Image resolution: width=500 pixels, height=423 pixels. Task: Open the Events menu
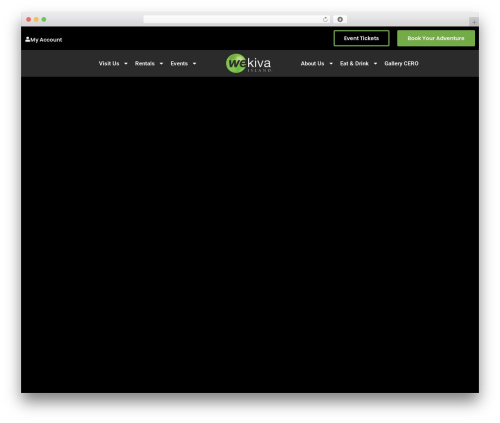click(x=179, y=64)
